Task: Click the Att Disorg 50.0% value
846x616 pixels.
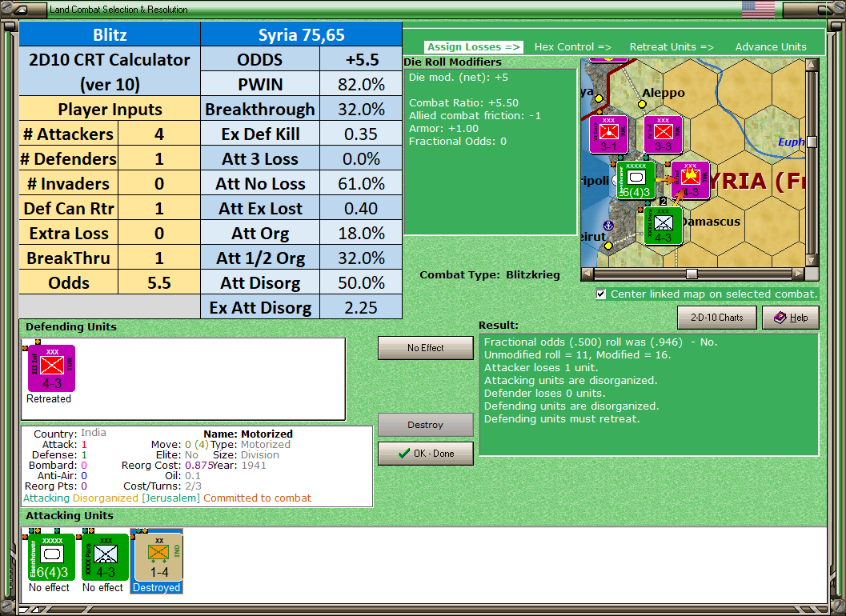Action: point(361,283)
